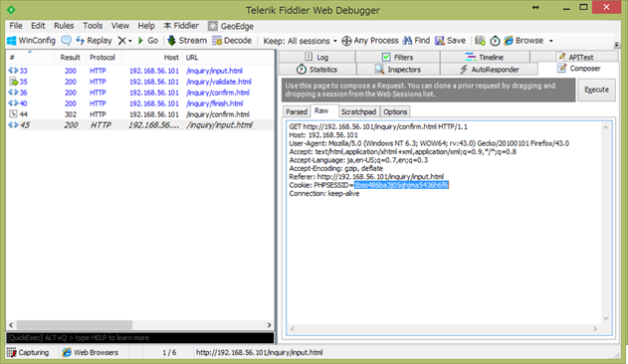Image resolution: width=628 pixels, height=364 pixels.
Task: Switch to the APITest tab
Action: (574, 57)
